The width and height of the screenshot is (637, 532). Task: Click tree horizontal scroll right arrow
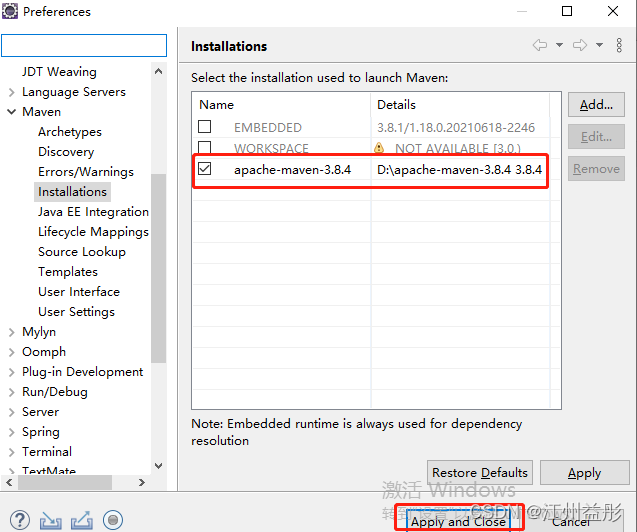(x=142, y=482)
